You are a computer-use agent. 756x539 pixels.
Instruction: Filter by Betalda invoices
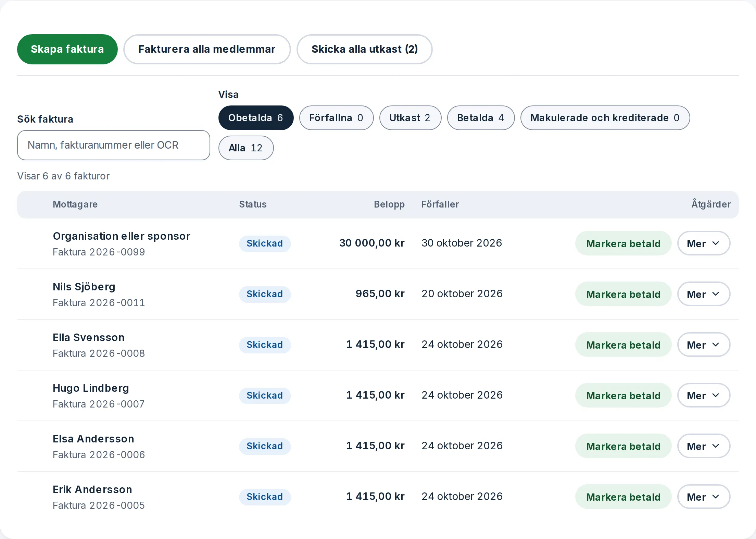click(481, 118)
